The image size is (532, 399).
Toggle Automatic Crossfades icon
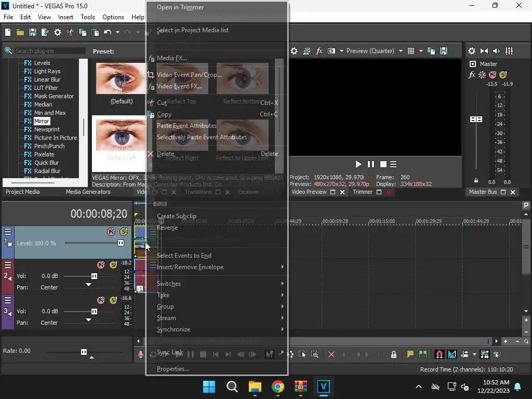[x=452, y=354]
